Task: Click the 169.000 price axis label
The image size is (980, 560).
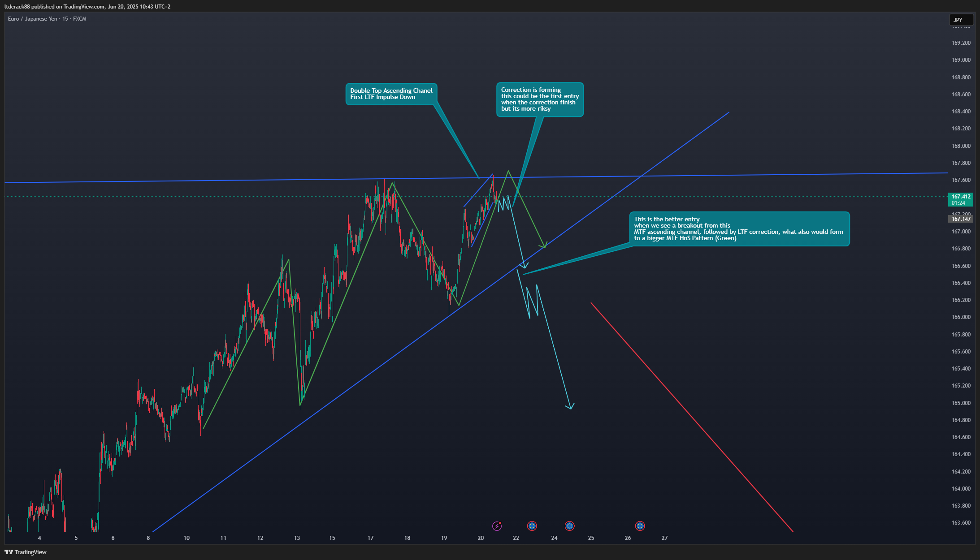Action: point(961,60)
